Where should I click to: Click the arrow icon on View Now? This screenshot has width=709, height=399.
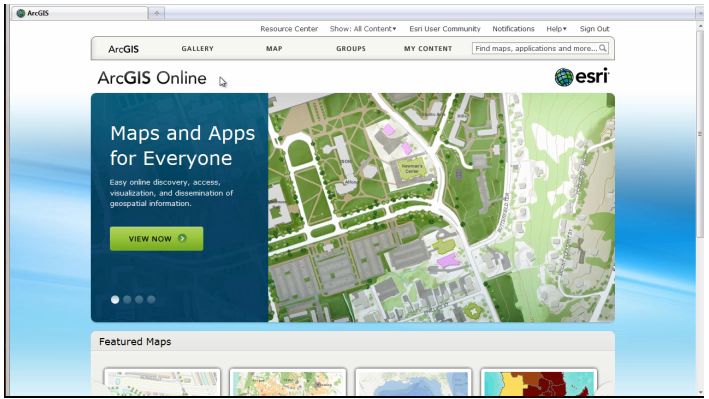pyautogui.click(x=182, y=238)
